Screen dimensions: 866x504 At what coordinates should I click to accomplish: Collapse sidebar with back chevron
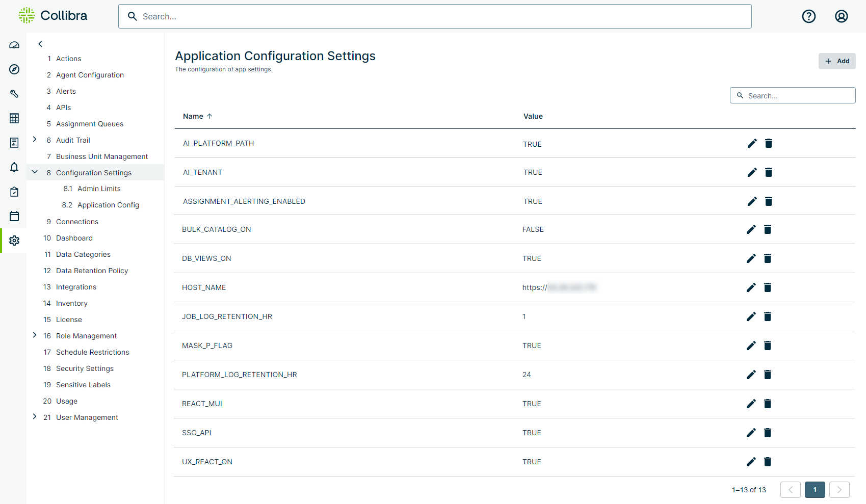click(x=40, y=44)
